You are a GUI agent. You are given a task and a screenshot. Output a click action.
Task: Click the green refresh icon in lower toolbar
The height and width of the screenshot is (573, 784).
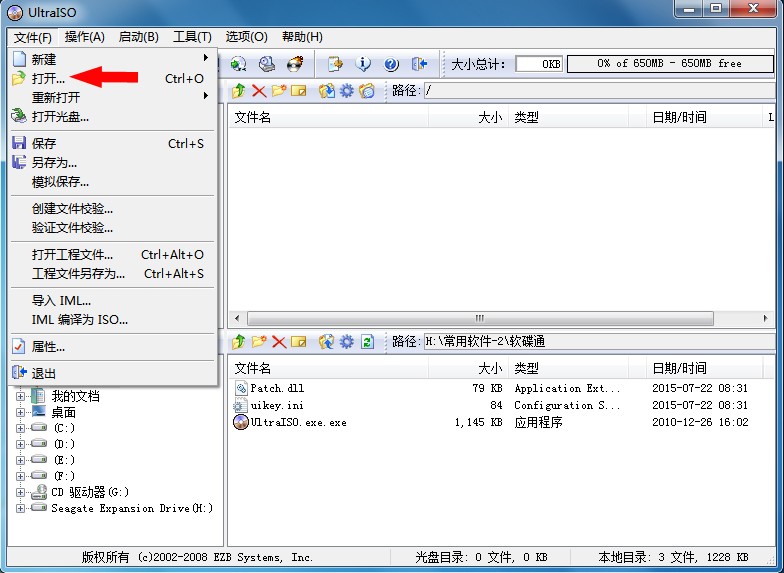click(367, 341)
